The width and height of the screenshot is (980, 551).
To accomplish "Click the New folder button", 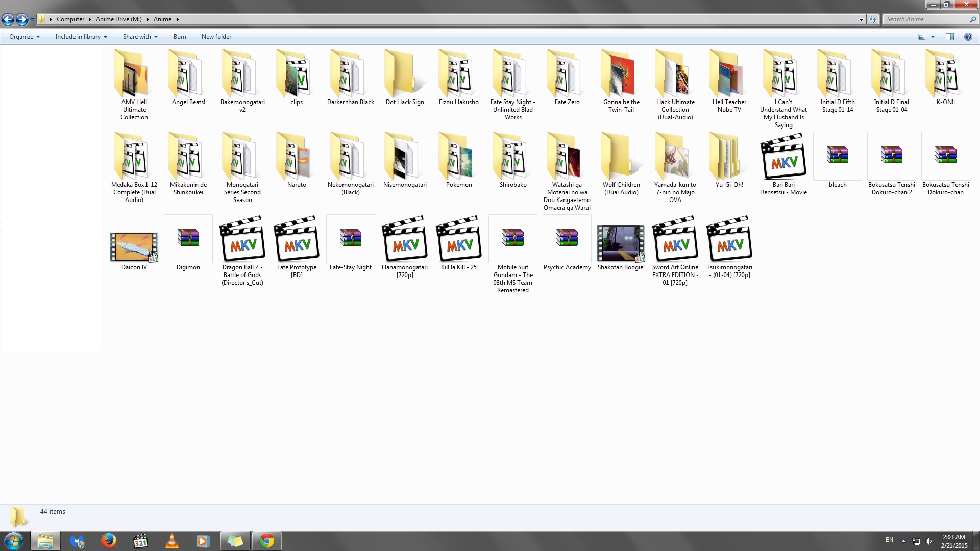I will (216, 37).
